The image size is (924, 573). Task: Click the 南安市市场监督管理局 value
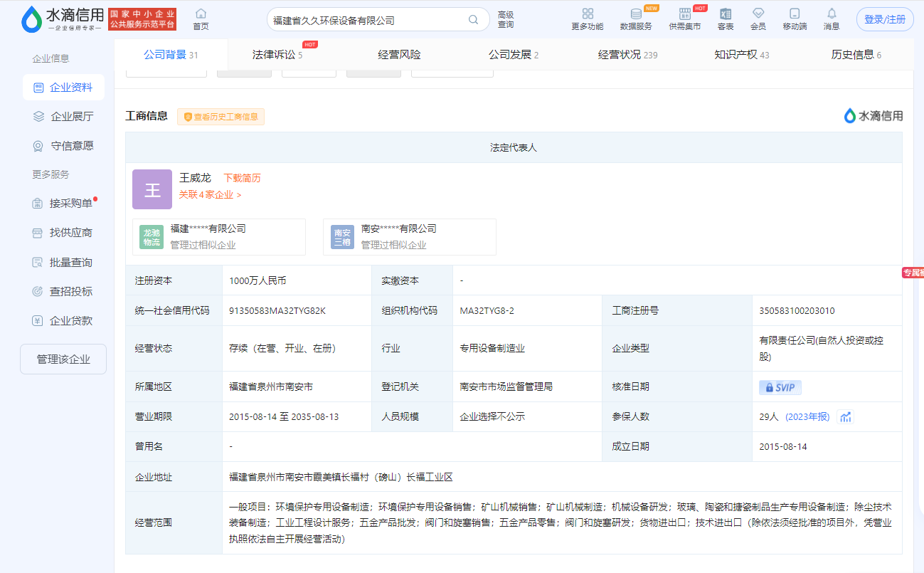pos(506,387)
